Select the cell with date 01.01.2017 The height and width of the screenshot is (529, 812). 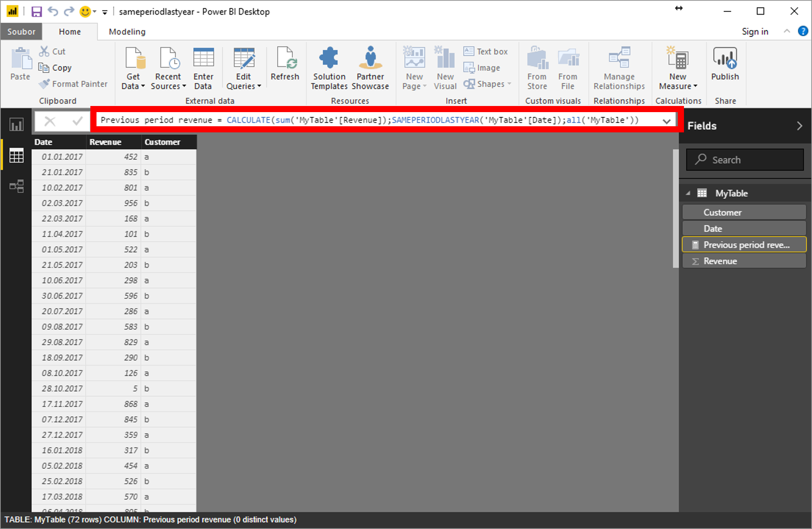[59, 157]
